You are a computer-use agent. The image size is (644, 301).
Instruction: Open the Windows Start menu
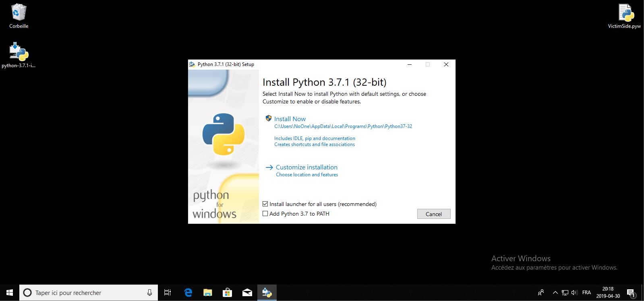[x=10, y=293]
